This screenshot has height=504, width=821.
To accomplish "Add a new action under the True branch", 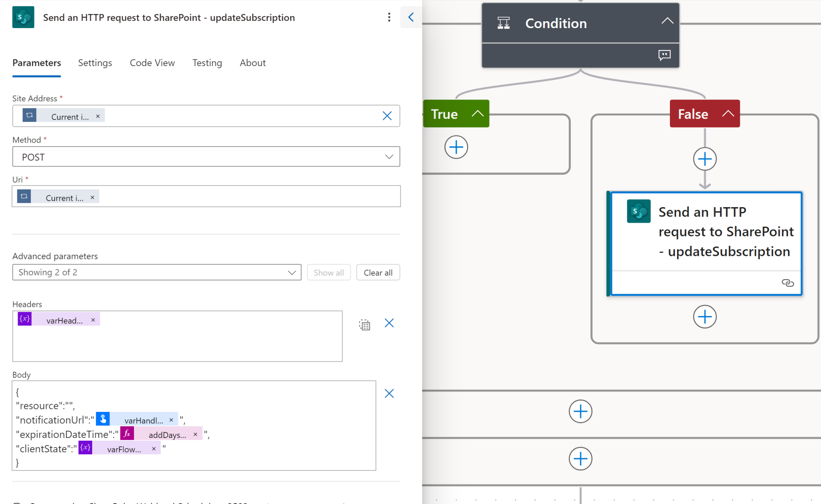I will point(456,147).
